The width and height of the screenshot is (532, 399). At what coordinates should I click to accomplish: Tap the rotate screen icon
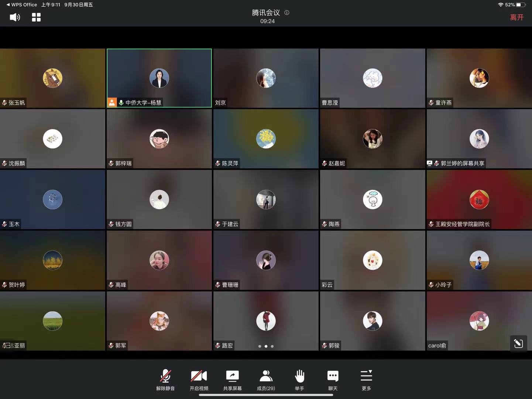(x=518, y=344)
